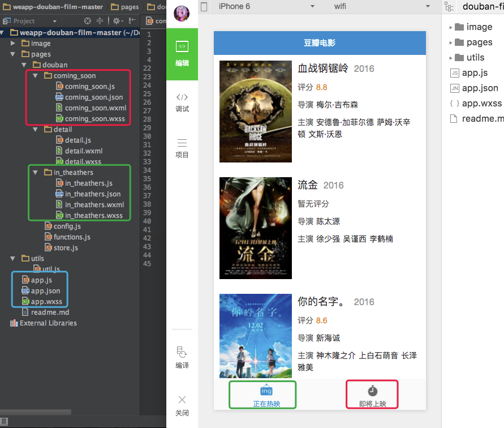The width and height of the screenshot is (504, 428).
Task: Click the scroll-from-source target icon
Action: [x=88, y=21]
